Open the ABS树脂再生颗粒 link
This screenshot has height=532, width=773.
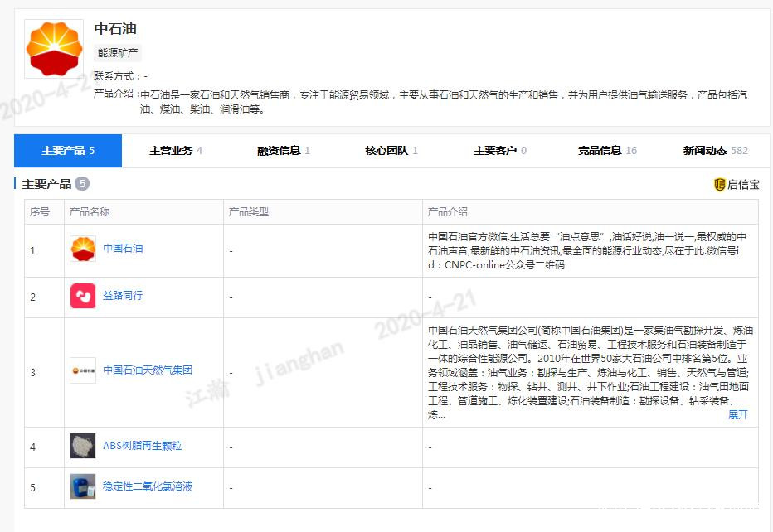143,446
